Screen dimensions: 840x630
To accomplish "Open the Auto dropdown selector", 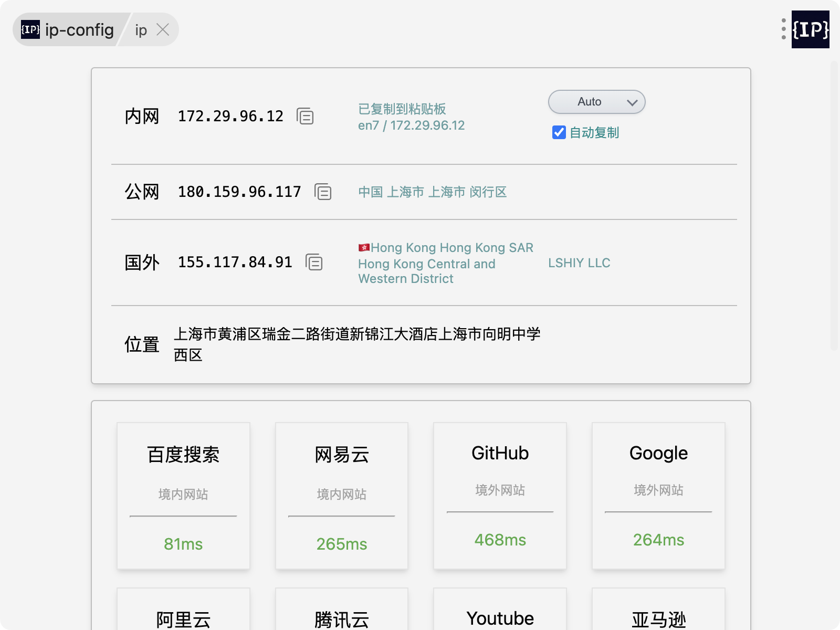I will pos(596,102).
